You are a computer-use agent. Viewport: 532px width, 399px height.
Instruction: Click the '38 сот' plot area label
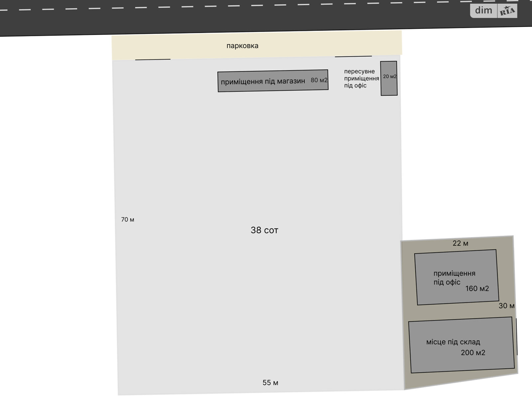pyautogui.click(x=264, y=230)
